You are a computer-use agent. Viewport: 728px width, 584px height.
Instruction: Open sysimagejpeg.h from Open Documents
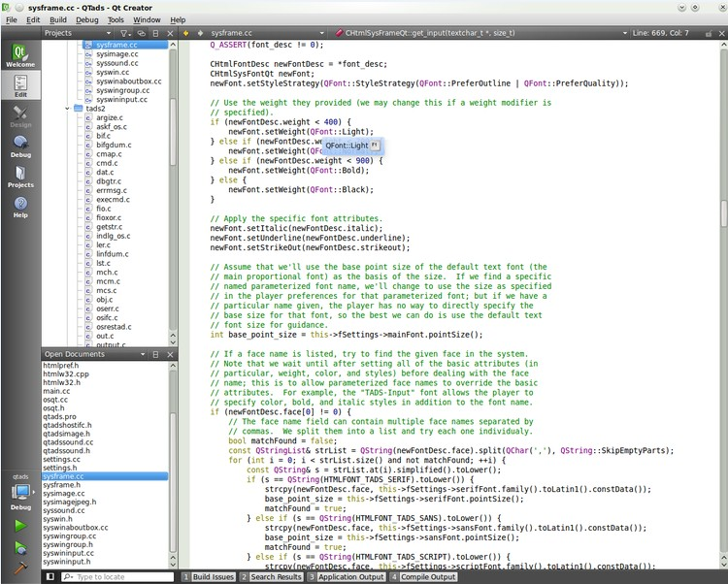70,502
